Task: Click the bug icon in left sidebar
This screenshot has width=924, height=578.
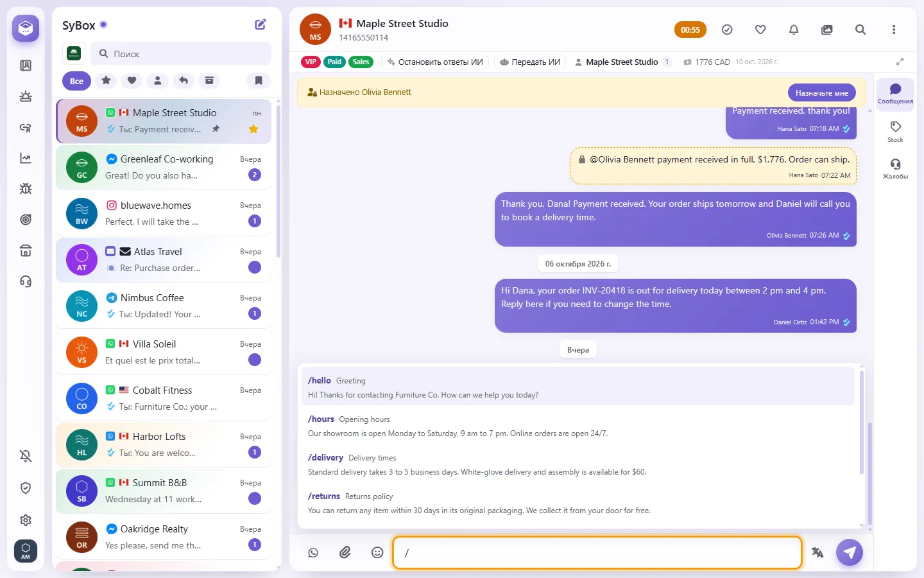Action: (x=26, y=189)
